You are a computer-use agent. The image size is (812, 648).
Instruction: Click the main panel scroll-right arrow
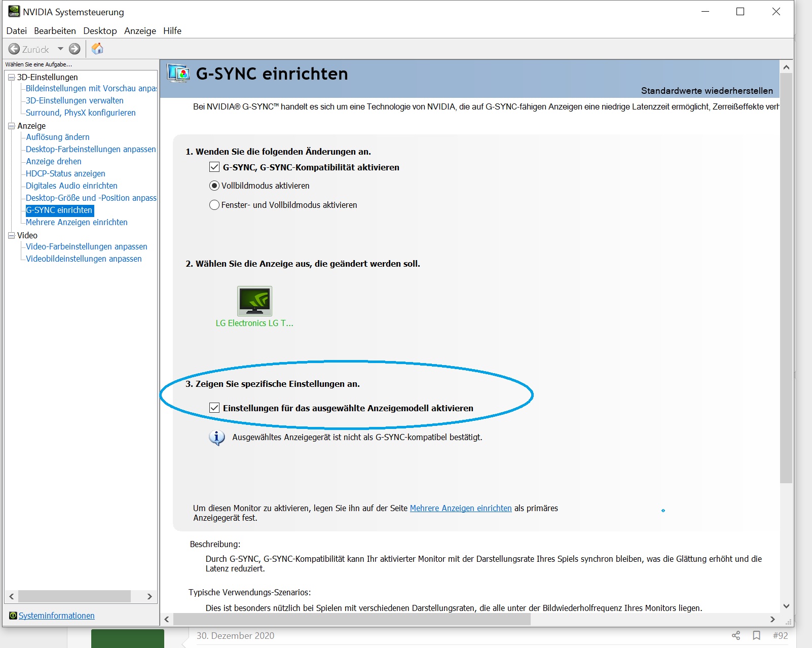click(772, 619)
